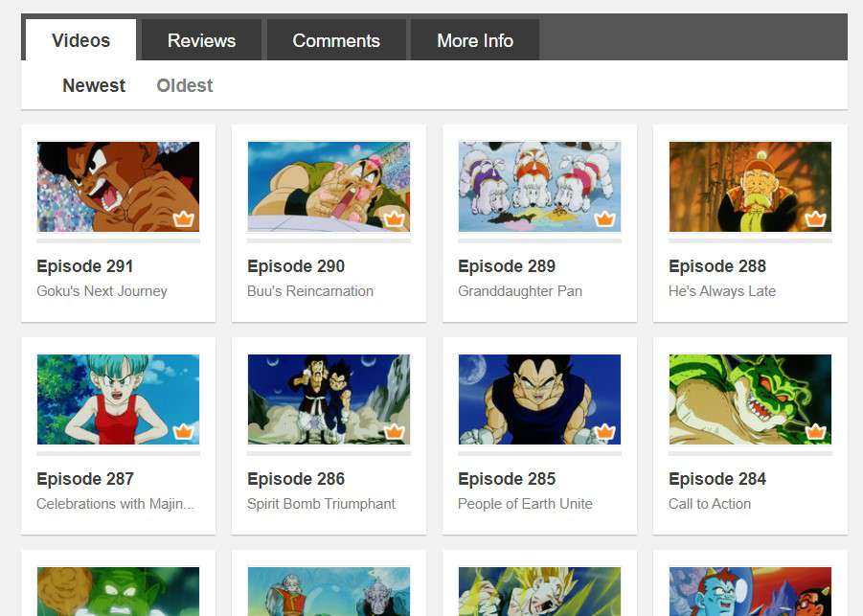Viewport: 863px width, 616px height.
Task: Click the text 'He's Always Late'
Action: click(722, 291)
